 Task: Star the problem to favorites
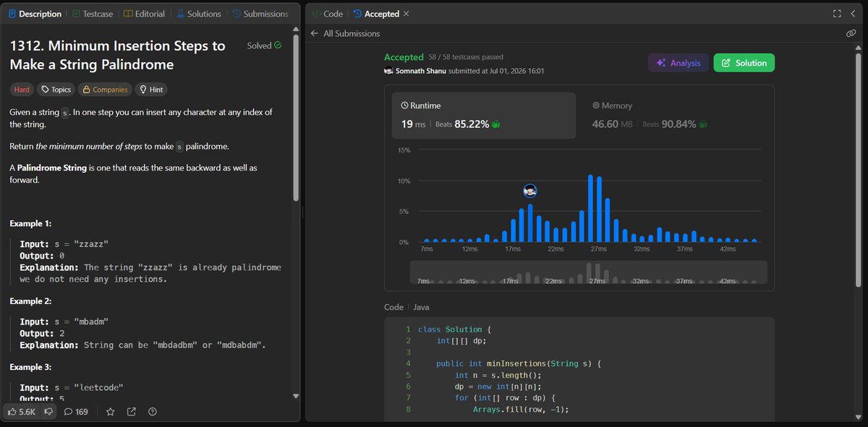[110, 412]
